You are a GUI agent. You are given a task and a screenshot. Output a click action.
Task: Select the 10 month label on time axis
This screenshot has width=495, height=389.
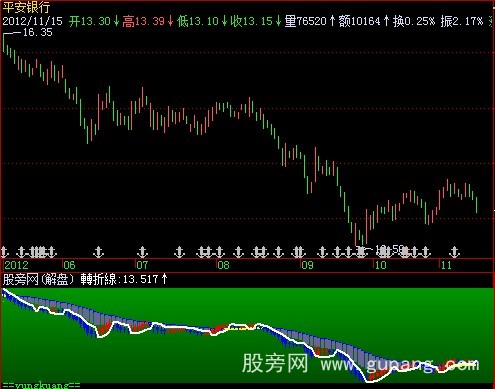pos(380,265)
